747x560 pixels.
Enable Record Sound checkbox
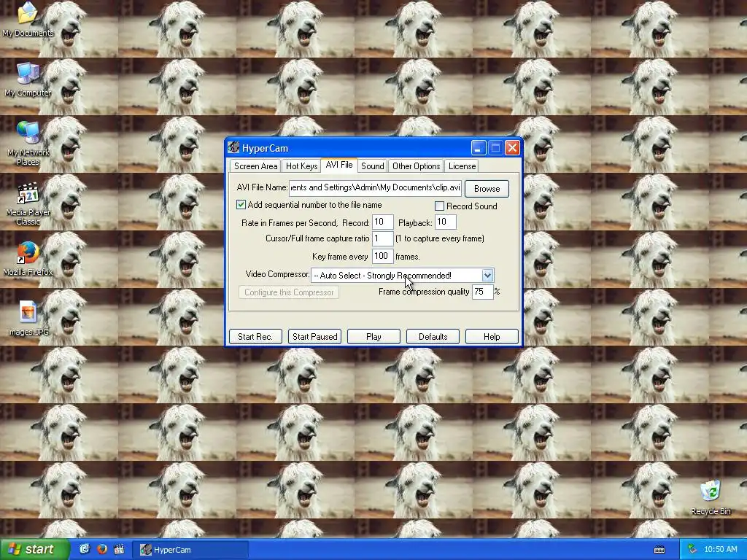coord(440,206)
